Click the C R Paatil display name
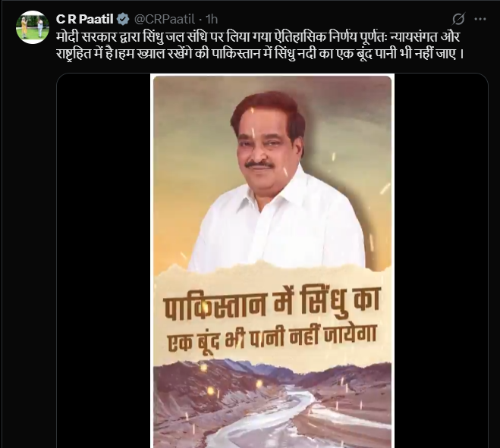Screen dimensions: 500x448 pos(84,19)
